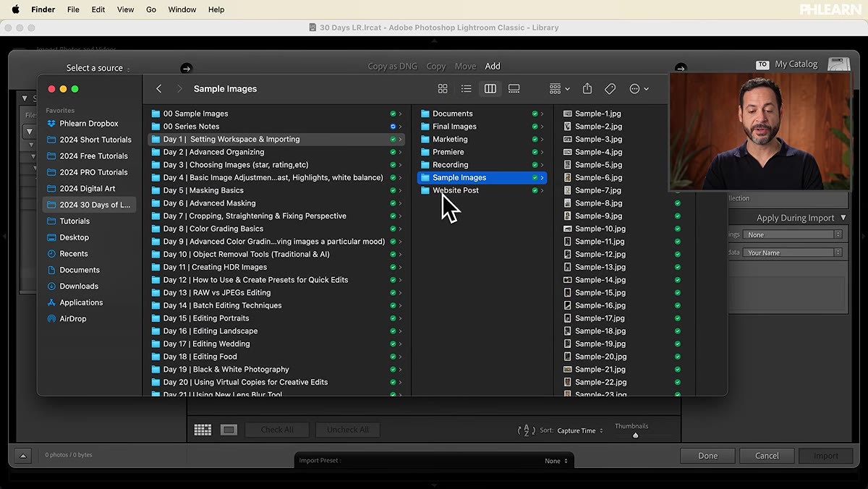Click Lightroom destination arrow icon

(680, 68)
